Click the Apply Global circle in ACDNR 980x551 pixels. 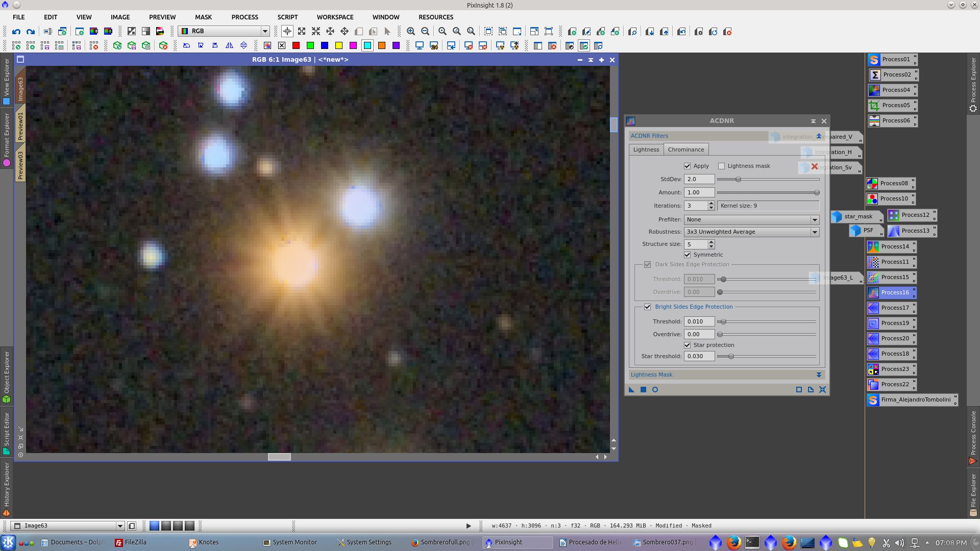655,390
